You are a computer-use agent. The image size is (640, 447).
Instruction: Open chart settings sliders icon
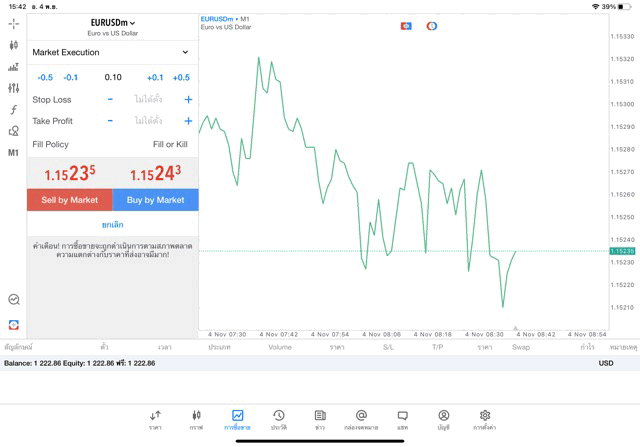click(x=13, y=88)
